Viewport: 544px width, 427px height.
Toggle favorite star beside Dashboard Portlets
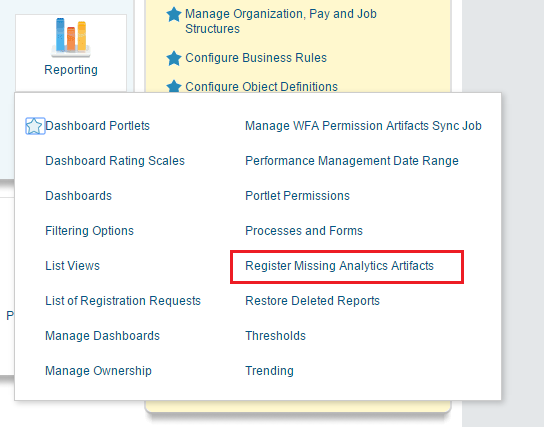coord(35,126)
